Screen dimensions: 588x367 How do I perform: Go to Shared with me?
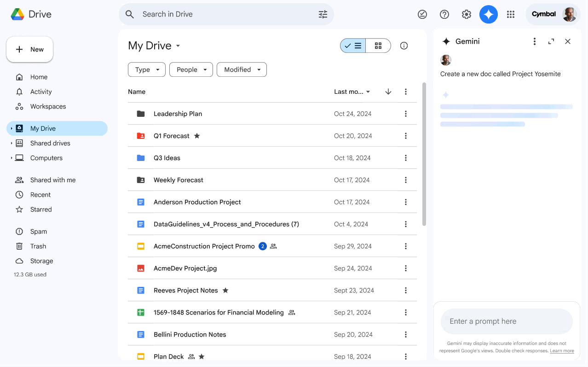(52, 180)
